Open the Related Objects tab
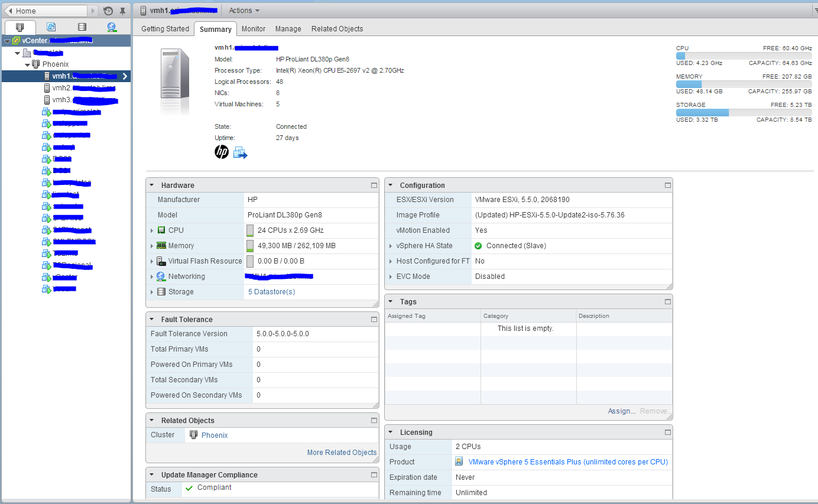 (x=337, y=29)
